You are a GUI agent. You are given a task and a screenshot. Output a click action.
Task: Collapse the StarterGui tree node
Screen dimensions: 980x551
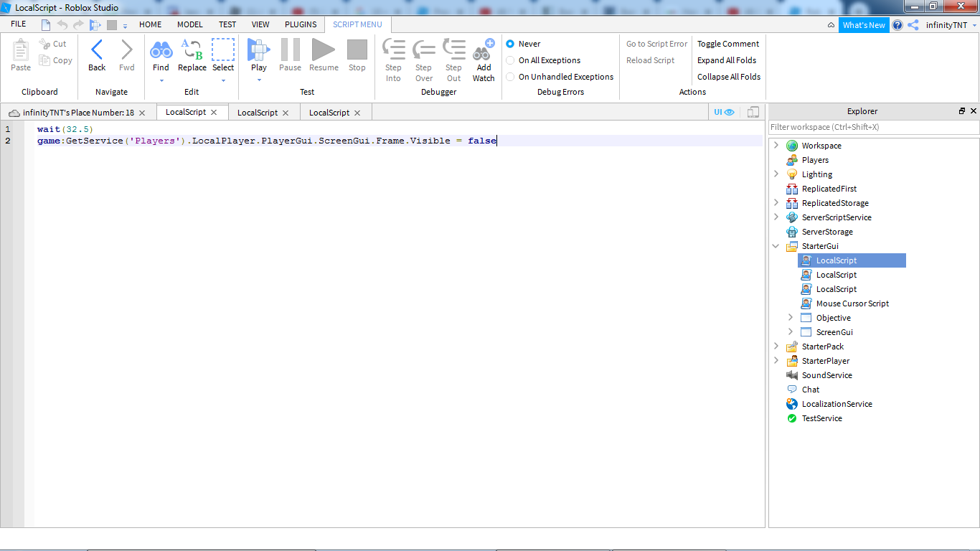pos(776,246)
